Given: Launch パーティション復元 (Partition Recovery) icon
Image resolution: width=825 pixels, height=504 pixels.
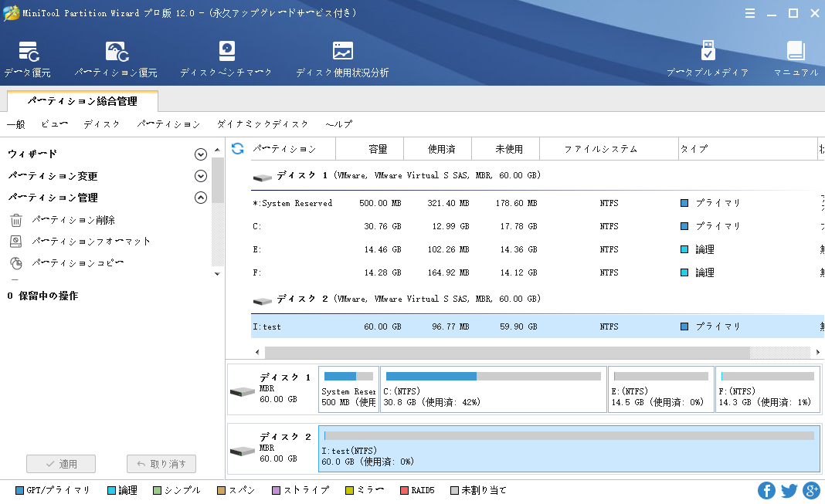Looking at the screenshot, I should [x=116, y=59].
